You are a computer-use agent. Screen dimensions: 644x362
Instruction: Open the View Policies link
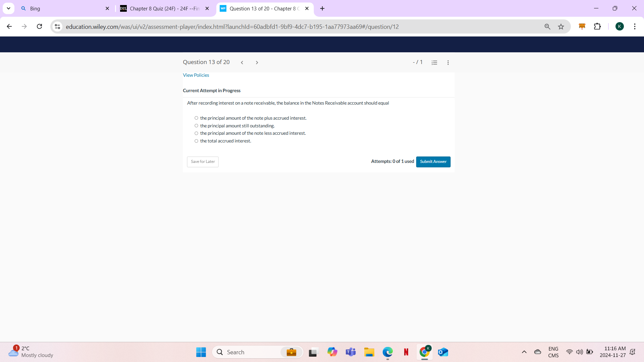pyautogui.click(x=196, y=75)
